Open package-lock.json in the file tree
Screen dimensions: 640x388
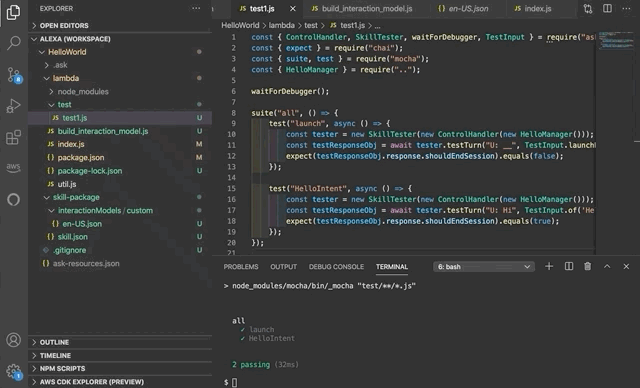coord(120,171)
